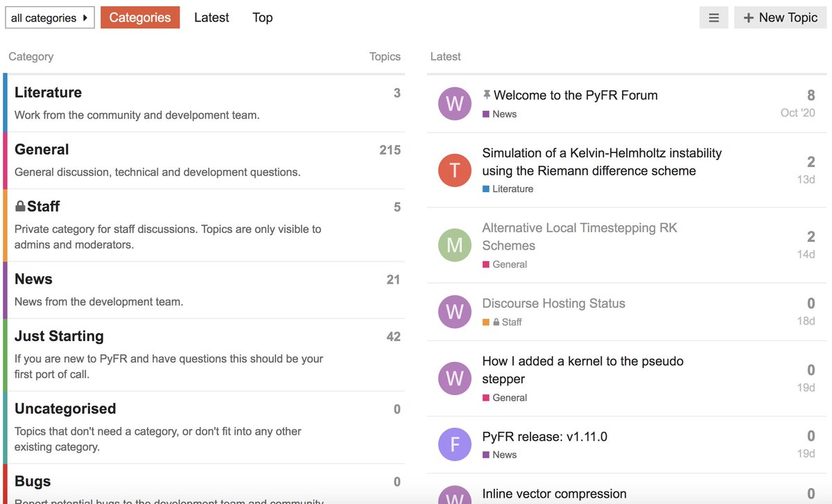Open the Literature category
This screenshot has width=832, height=504.
(48, 92)
